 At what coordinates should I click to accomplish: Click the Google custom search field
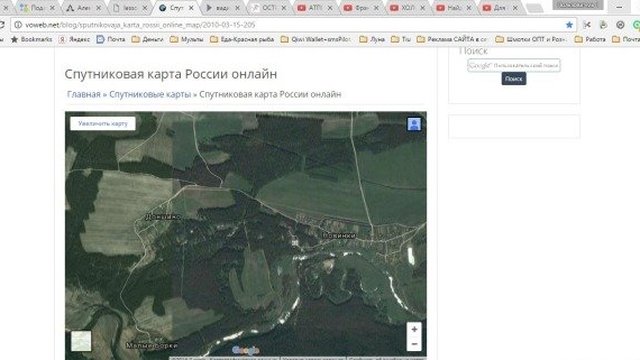[514, 65]
